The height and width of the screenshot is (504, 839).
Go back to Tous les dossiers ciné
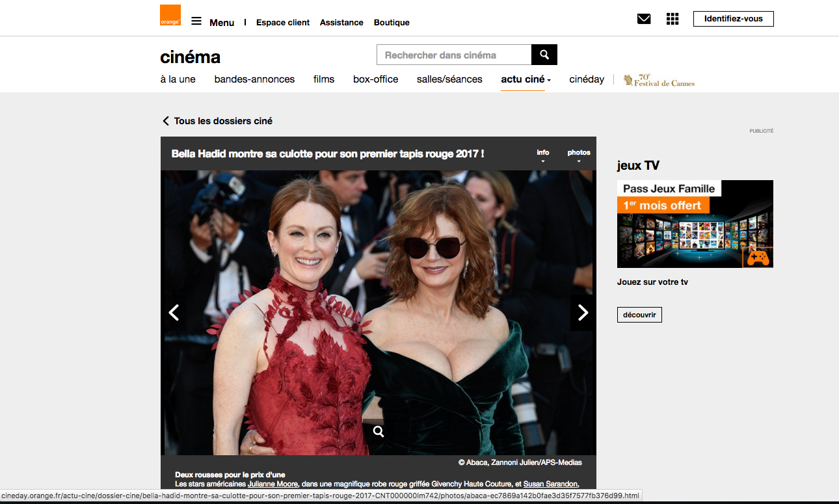(x=217, y=121)
